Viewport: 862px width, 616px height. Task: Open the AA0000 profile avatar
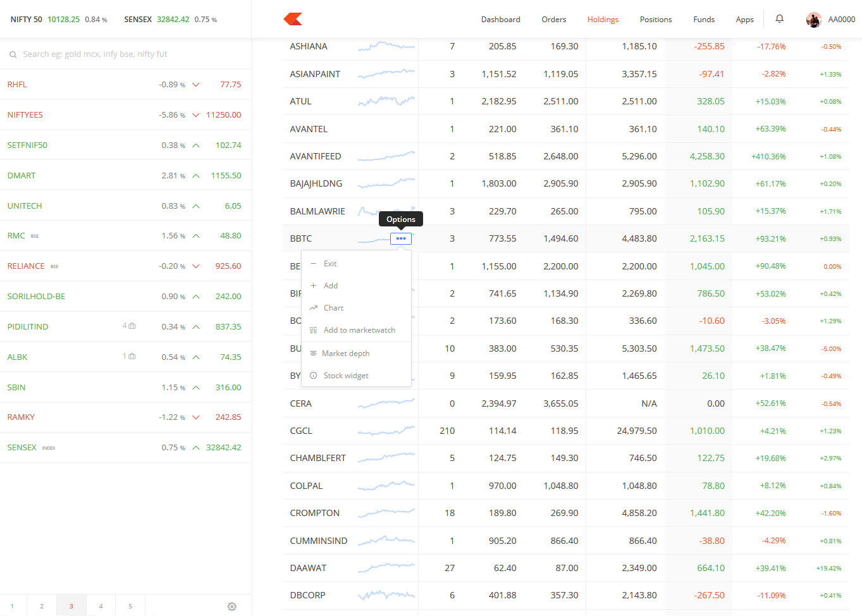coord(813,20)
